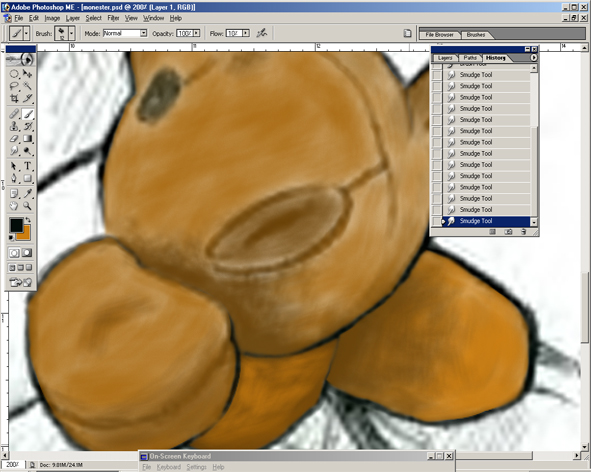Viewport: 591px width, 472px height.
Task: Switch to Quick Mask mode
Action: click(x=27, y=253)
